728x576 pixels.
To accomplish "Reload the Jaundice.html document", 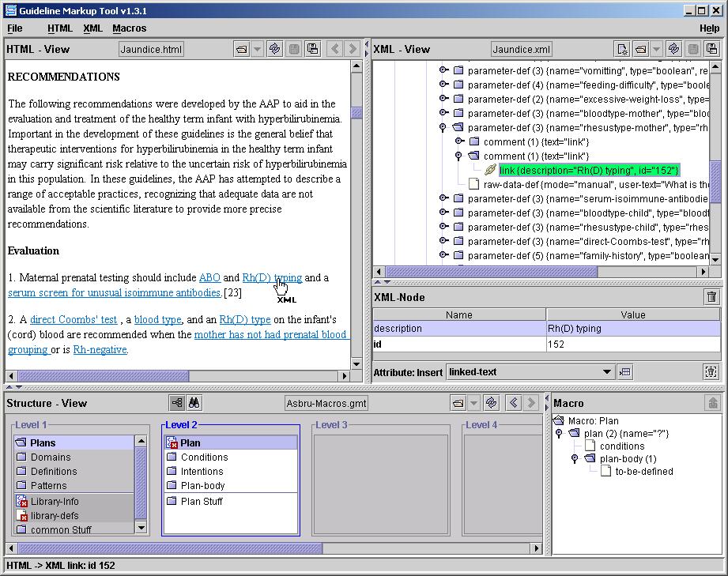I will (275, 49).
